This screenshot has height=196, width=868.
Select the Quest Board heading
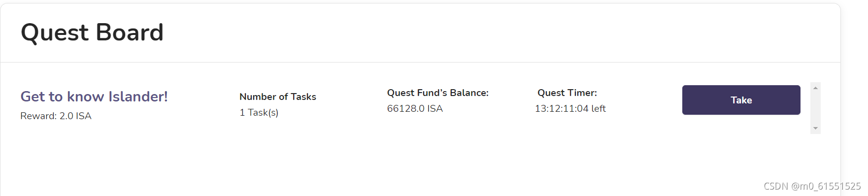point(92,33)
